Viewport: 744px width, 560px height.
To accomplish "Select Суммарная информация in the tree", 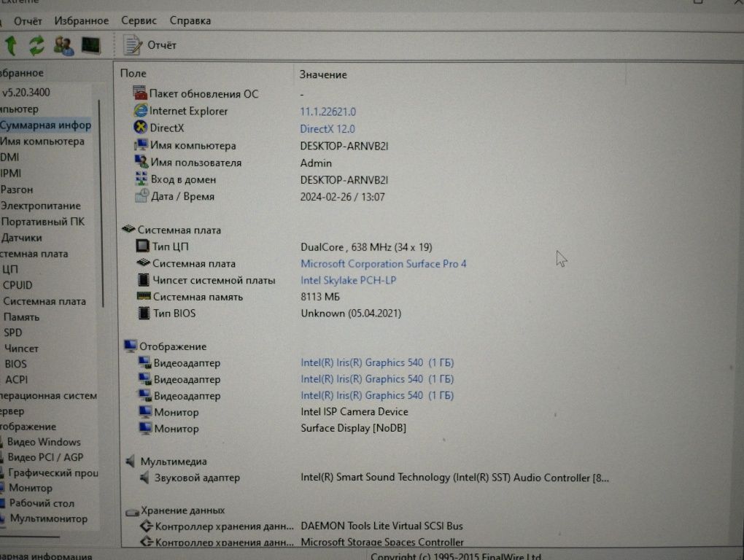I will point(45,125).
